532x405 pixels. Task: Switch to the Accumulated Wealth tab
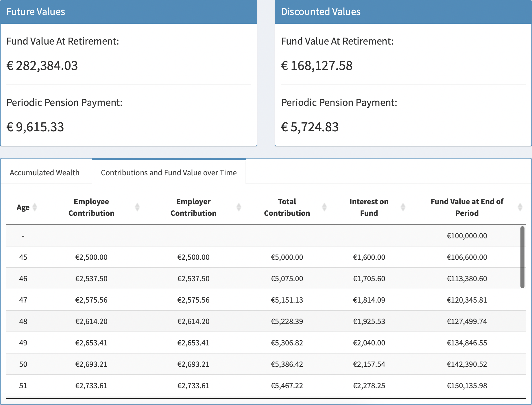45,173
